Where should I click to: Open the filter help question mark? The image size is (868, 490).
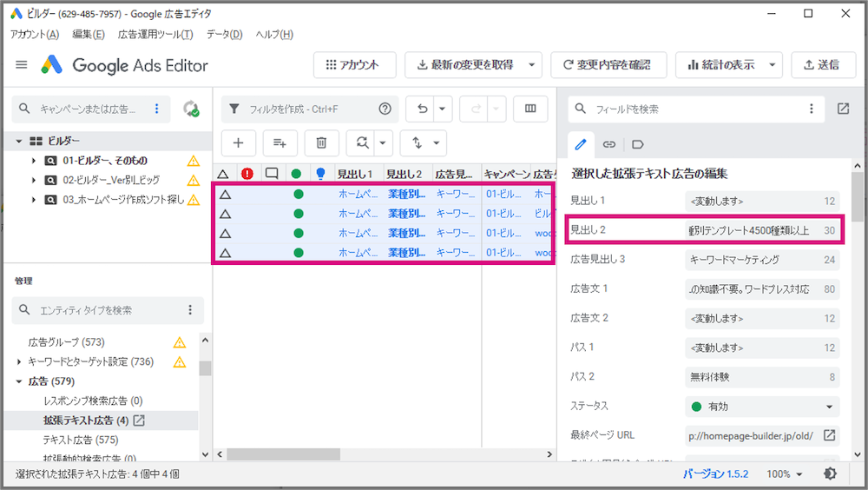385,109
